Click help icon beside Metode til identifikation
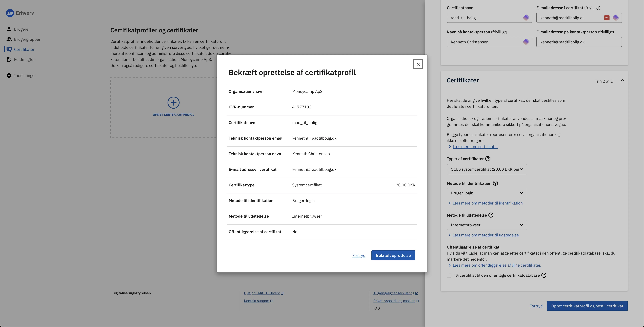Screen dimensions: 644x327 click(x=495, y=183)
